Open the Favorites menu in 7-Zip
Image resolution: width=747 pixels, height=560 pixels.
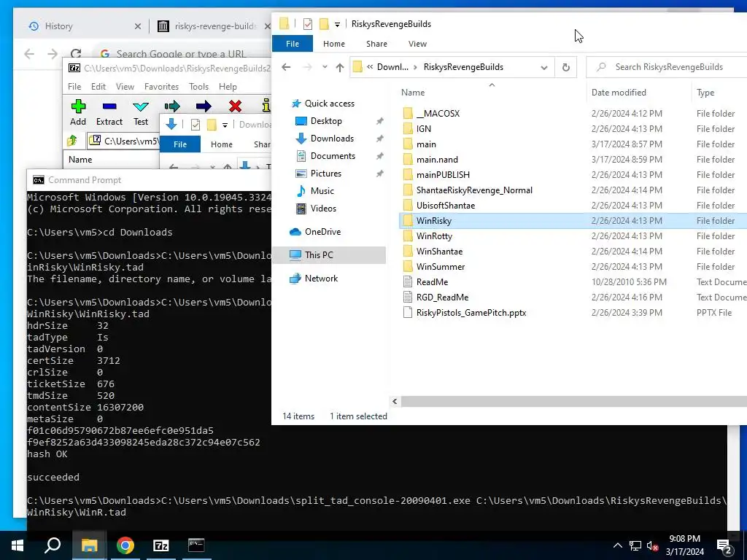tap(161, 87)
